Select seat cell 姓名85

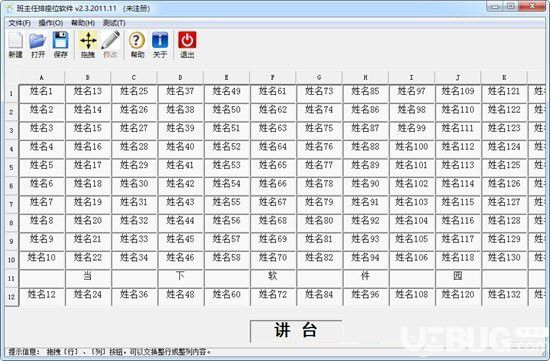point(365,94)
